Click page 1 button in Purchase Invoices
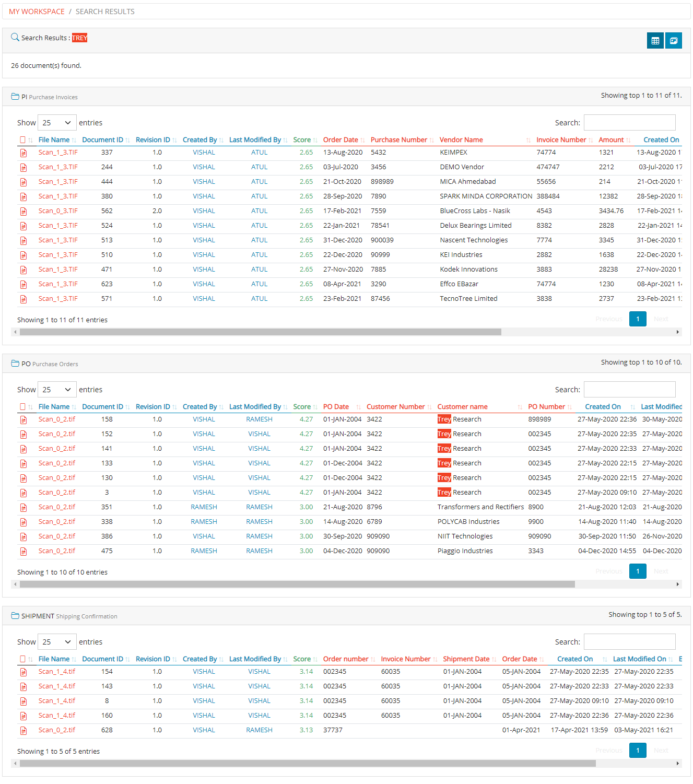The image size is (693, 784). tap(638, 319)
